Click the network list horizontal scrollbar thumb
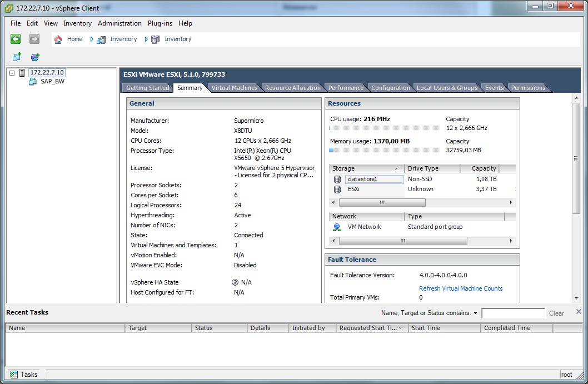Image resolution: width=588 pixels, height=384 pixels. pos(403,241)
